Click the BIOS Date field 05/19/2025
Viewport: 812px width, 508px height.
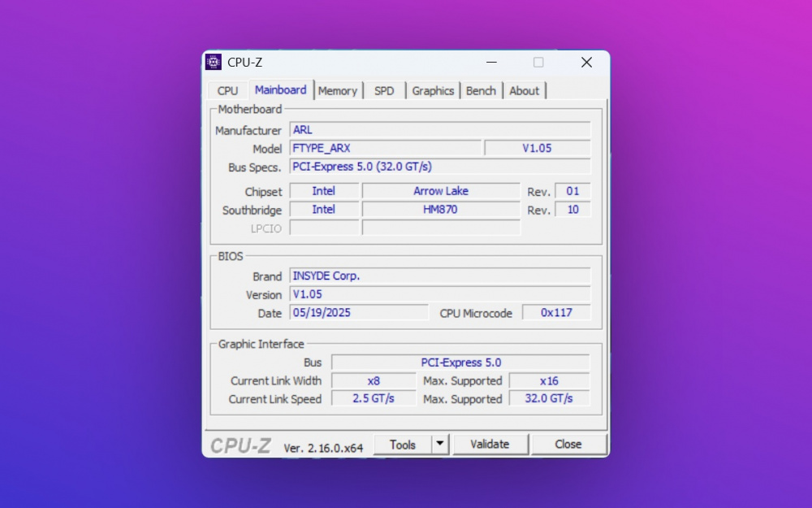pos(358,313)
